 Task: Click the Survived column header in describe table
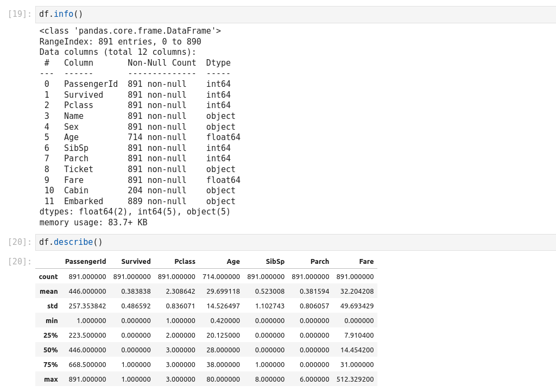[x=136, y=261]
